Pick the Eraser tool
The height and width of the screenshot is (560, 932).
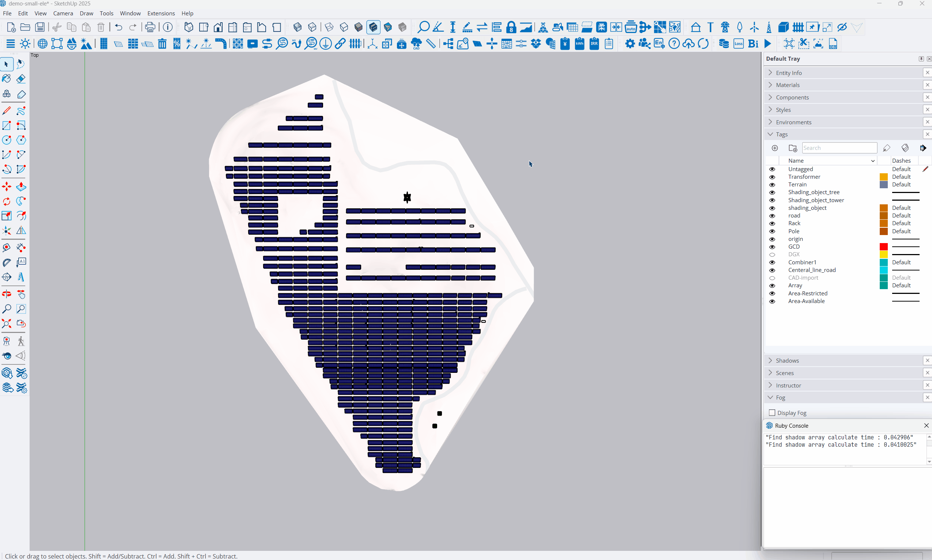pos(21,79)
